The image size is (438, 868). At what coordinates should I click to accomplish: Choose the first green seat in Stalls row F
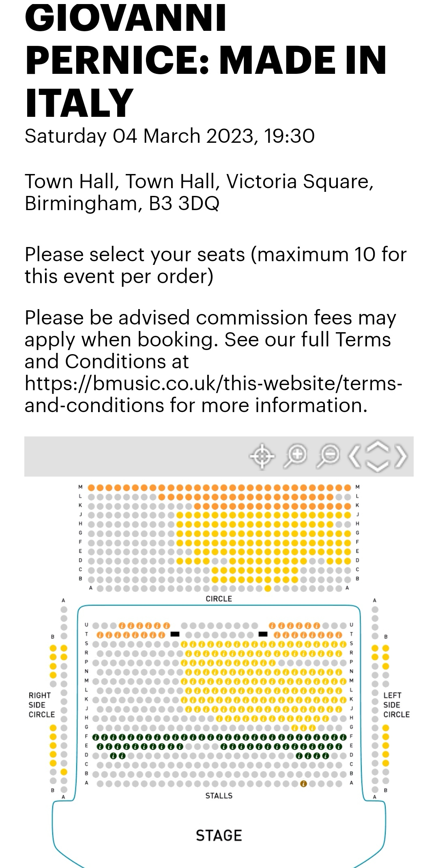coord(97,737)
